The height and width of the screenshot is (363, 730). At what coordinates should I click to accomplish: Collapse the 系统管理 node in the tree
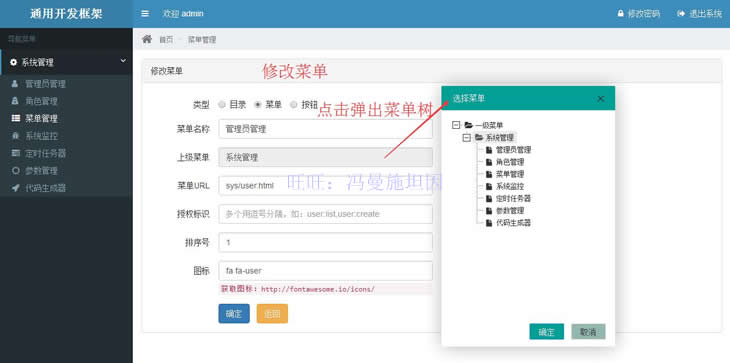click(466, 138)
